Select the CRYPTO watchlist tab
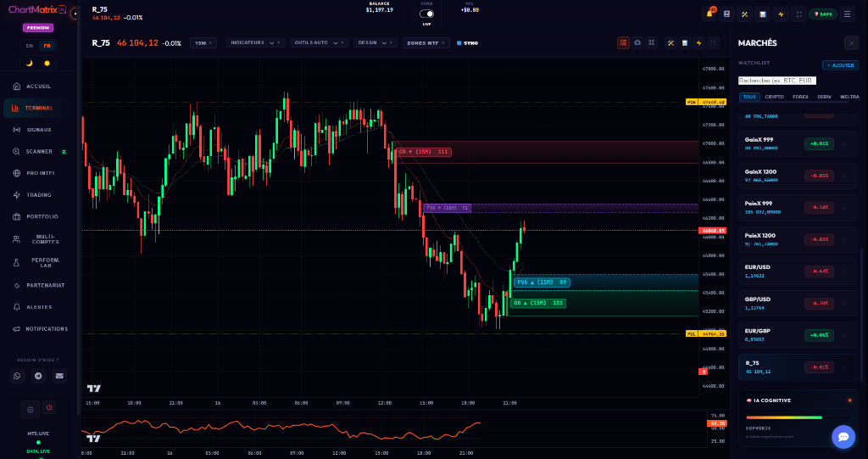Image resolution: width=868 pixels, height=459 pixels. click(775, 97)
